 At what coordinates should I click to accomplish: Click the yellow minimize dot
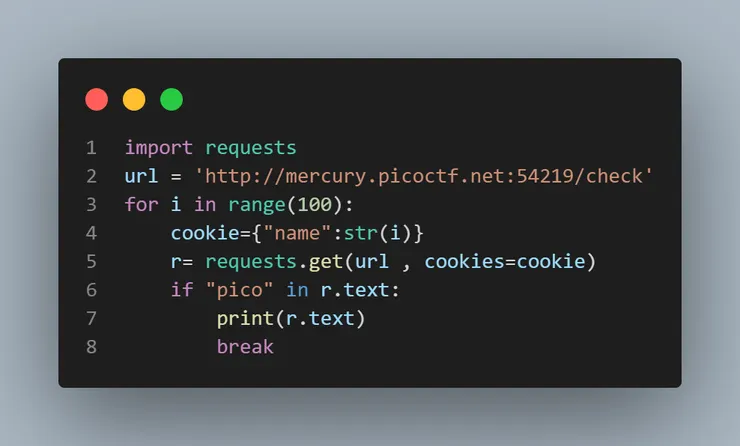[x=134, y=100]
